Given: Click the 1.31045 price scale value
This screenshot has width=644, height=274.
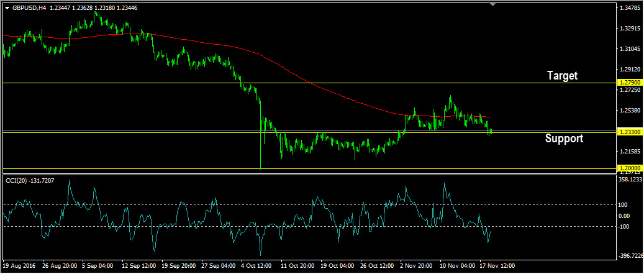Looking at the screenshot, I should [630, 49].
